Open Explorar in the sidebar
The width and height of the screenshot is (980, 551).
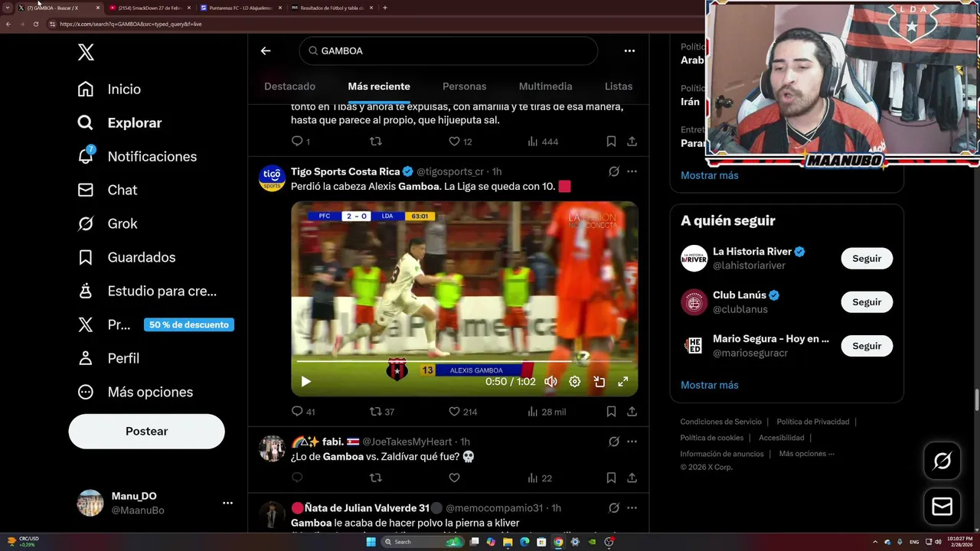[119, 122]
